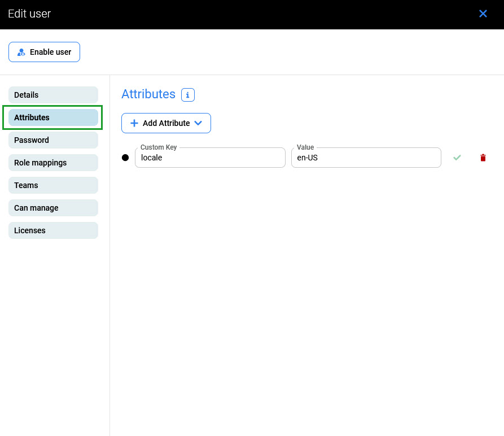The height and width of the screenshot is (436, 504).
Task: Click the Attributes section heading
Action: tap(148, 94)
